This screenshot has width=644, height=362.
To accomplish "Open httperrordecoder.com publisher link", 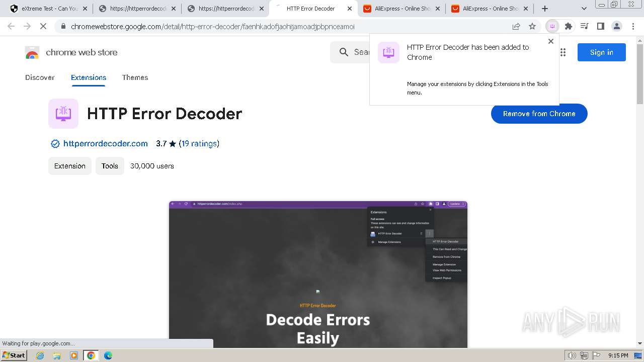I will click(106, 144).
